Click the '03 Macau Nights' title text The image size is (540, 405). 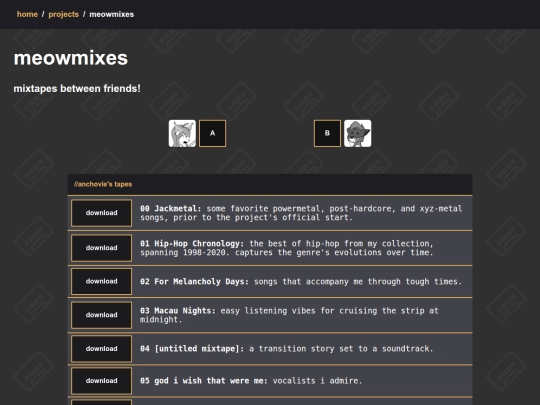pyautogui.click(x=178, y=311)
